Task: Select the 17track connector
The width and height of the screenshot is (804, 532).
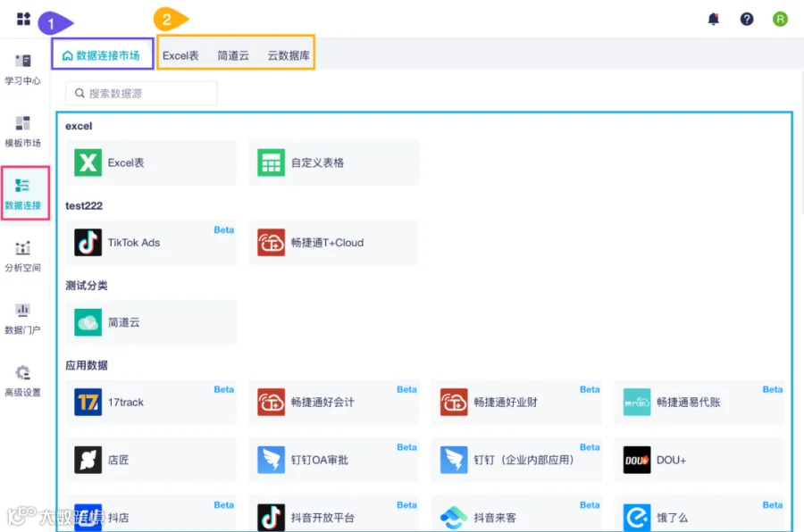Action: [151, 403]
